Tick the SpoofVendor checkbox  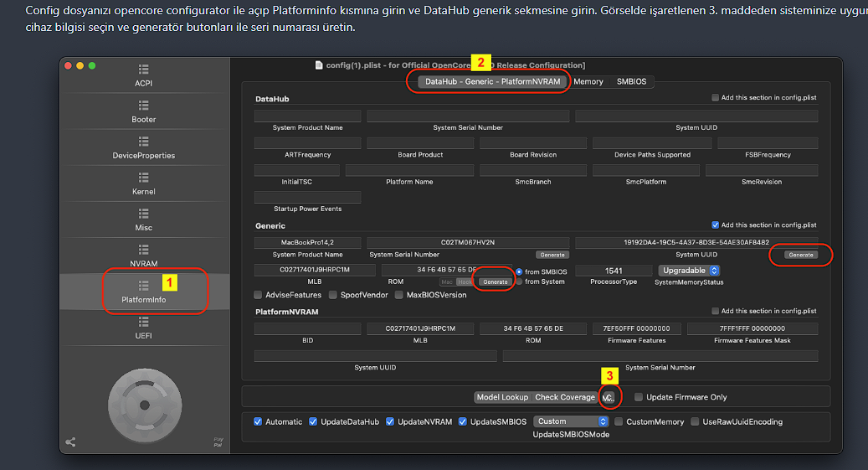point(332,295)
